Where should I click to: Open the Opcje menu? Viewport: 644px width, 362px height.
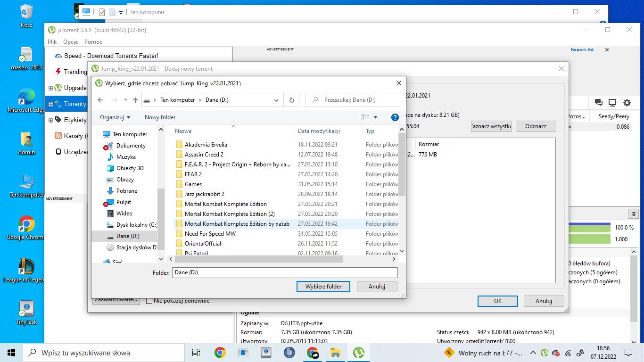70,42
